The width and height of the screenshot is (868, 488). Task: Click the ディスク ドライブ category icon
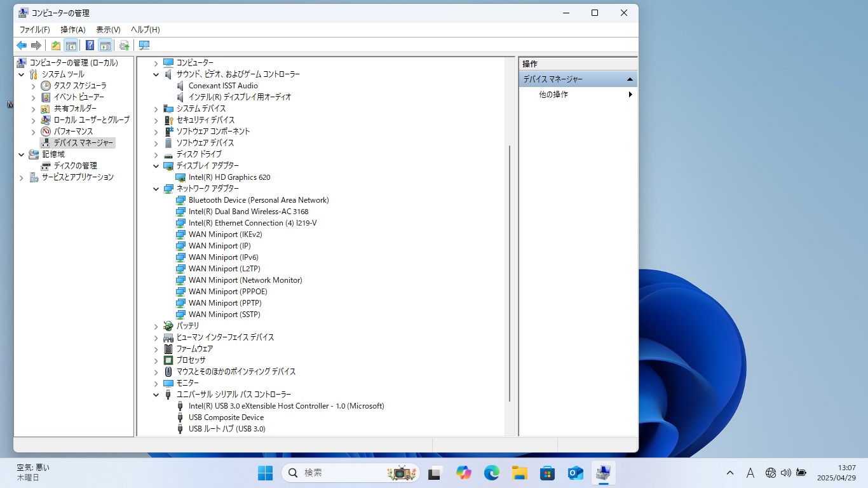(168, 154)
